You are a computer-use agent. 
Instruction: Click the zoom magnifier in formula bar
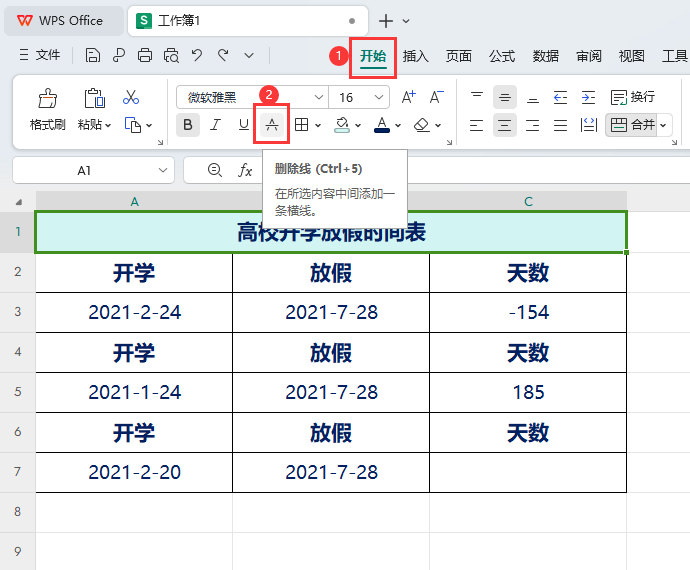214,170
